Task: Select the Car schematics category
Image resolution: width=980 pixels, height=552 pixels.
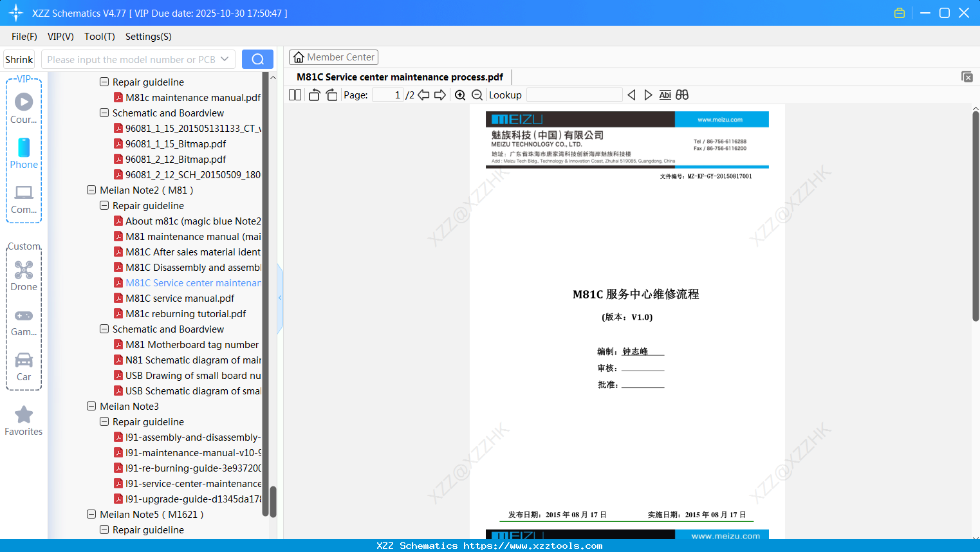Action: (x=24, y=367)
